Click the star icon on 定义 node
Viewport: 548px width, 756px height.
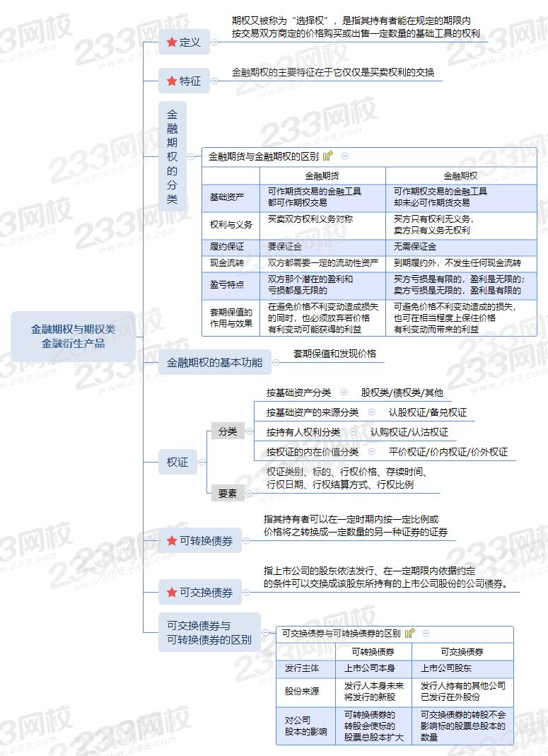click(171, 42)
